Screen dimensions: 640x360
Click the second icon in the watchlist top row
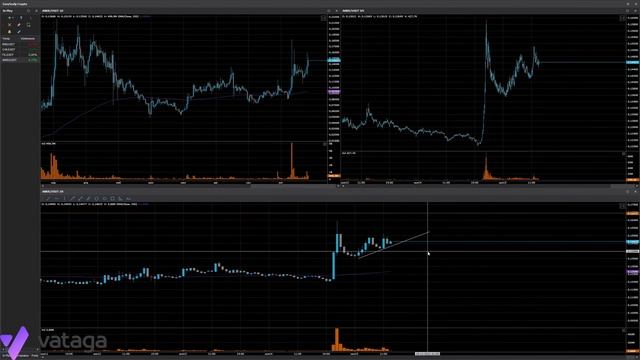tap(21, 18)
